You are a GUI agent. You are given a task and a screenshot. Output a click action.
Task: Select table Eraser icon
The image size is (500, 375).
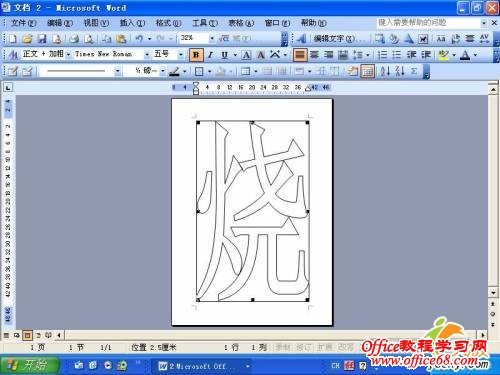pos(27,71)
